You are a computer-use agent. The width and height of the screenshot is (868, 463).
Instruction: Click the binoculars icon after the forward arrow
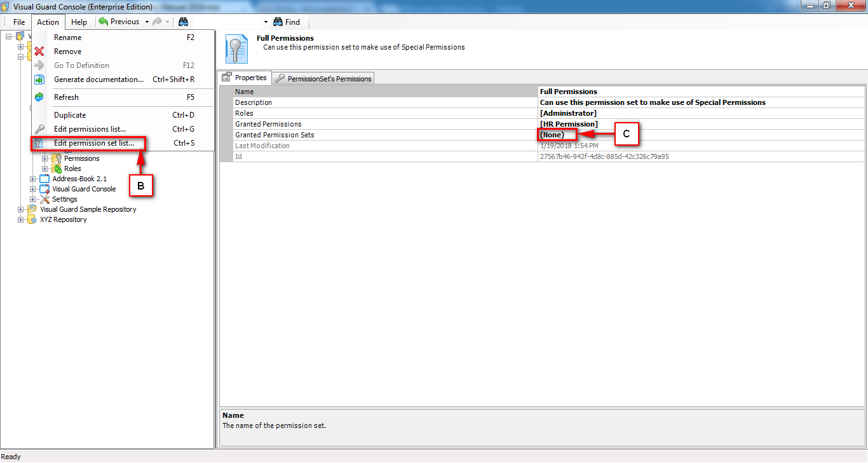pos(183,22)
